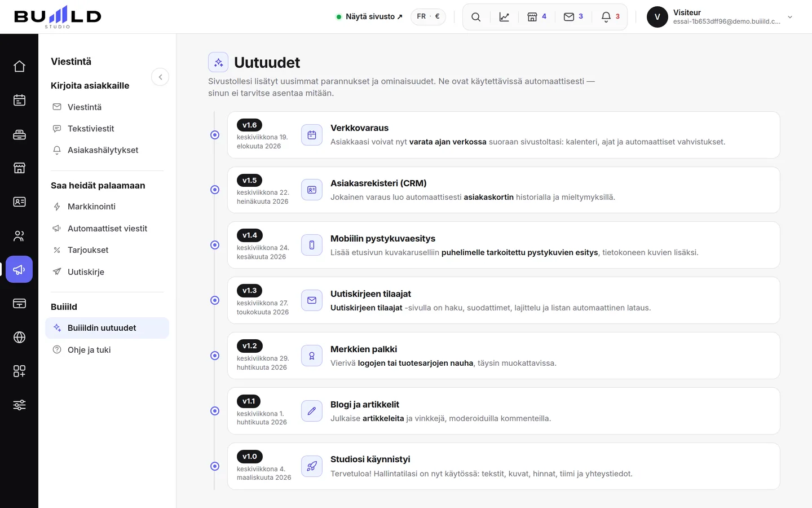The width and height of the screenshot is (812, 508).
Task: Open Viestintä menu item
Action: coord(107,107)
